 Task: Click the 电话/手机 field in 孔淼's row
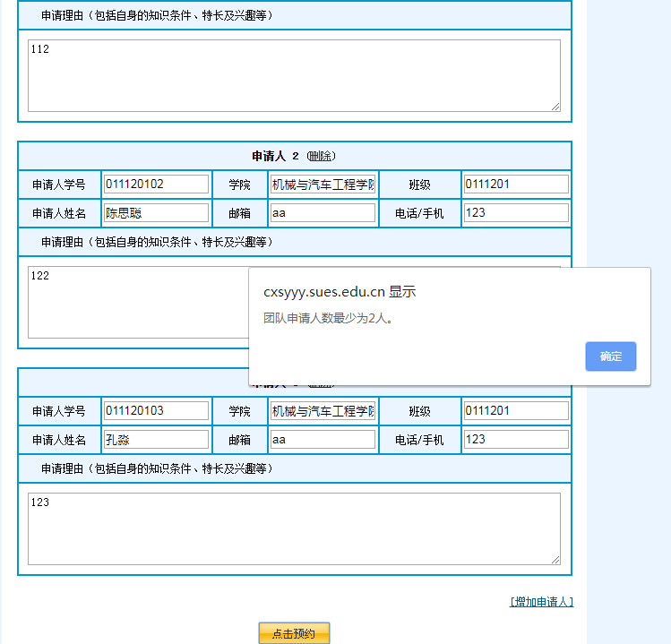point(516,440)
